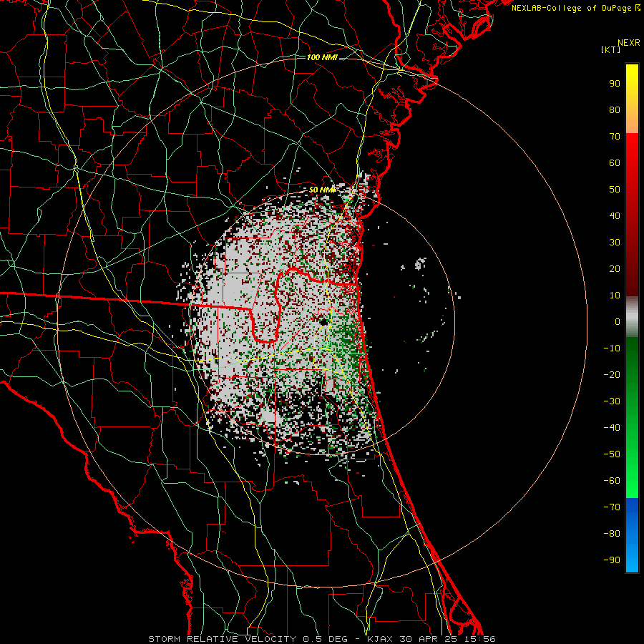Screen dimensions: 644x644
Task: Click the -90 value on velocity scale
Action: click(612, 560)
